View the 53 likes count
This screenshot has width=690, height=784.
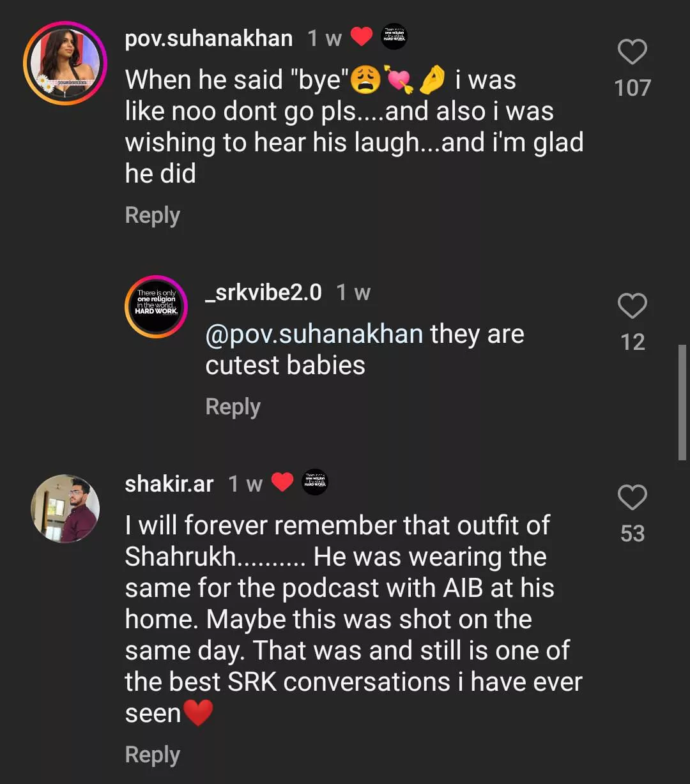[632, 534]
